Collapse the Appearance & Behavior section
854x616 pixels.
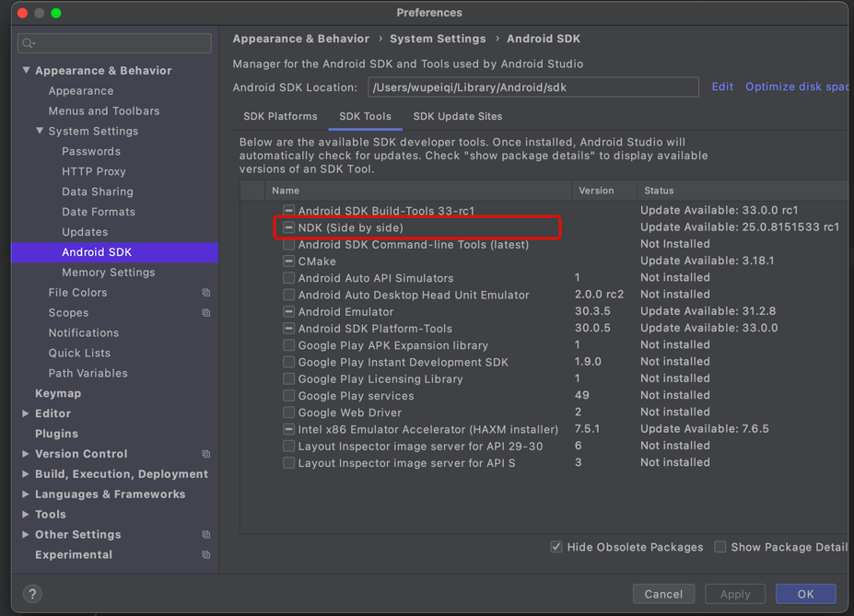(27, 71)
